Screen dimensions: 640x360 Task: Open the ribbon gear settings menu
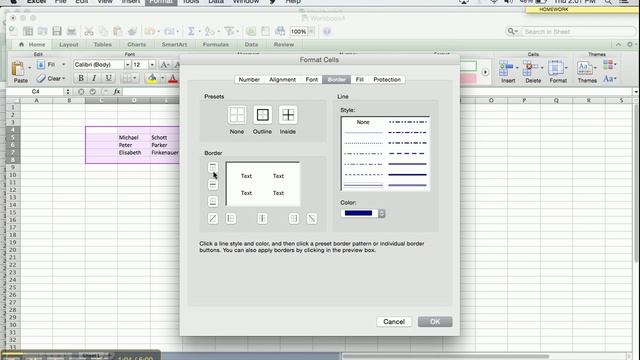(x=630, y=44)
